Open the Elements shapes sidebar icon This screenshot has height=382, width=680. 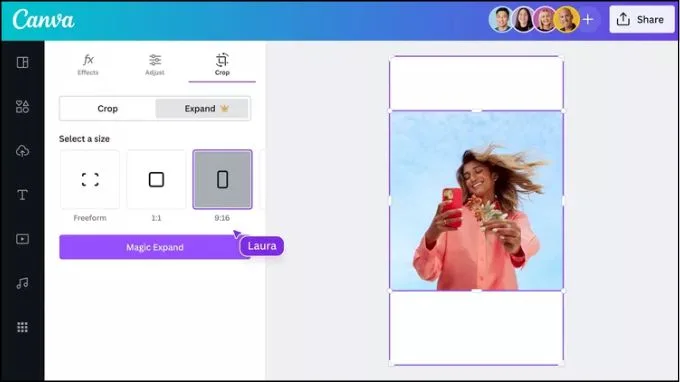point(23,106)
